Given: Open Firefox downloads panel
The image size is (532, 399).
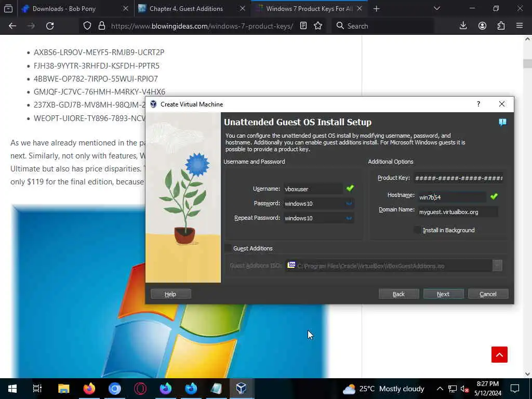Looking at the screenshot, I should point(463,26).
